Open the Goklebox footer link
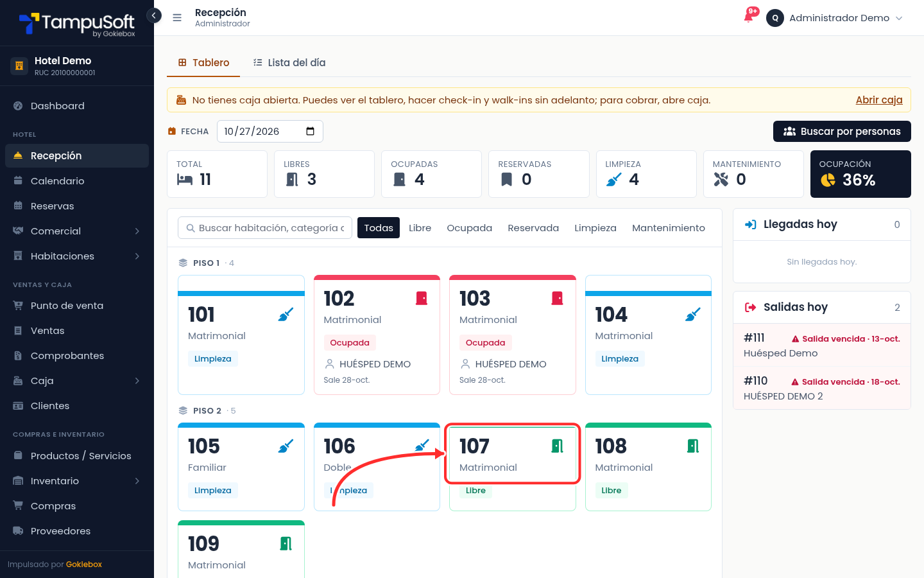 84,565
